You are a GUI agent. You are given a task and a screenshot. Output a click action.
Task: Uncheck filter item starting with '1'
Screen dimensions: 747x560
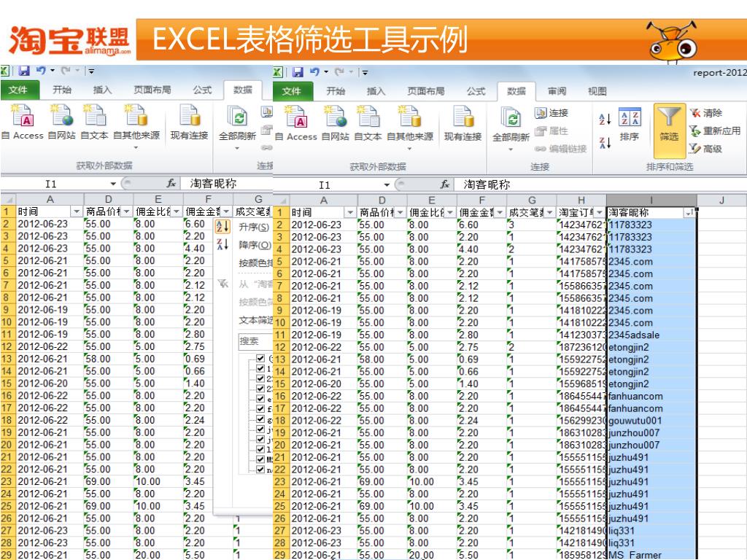260,368
